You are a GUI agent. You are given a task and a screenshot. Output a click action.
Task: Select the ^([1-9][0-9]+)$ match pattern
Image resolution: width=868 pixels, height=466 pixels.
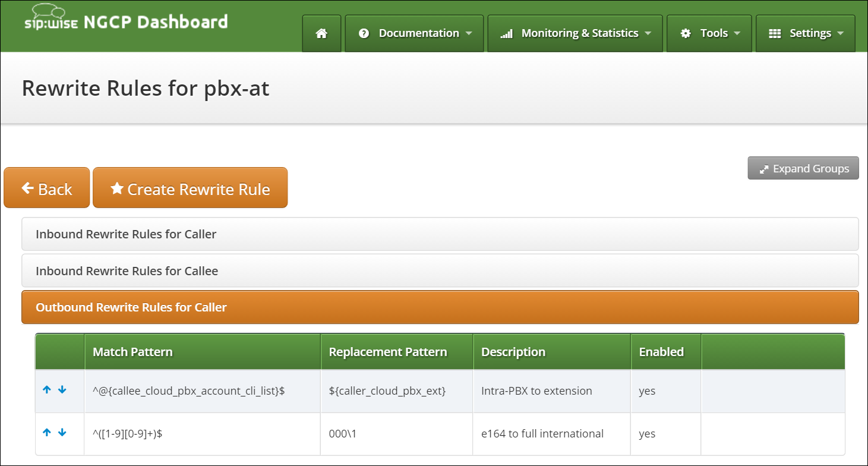click(x=128, y=434)
